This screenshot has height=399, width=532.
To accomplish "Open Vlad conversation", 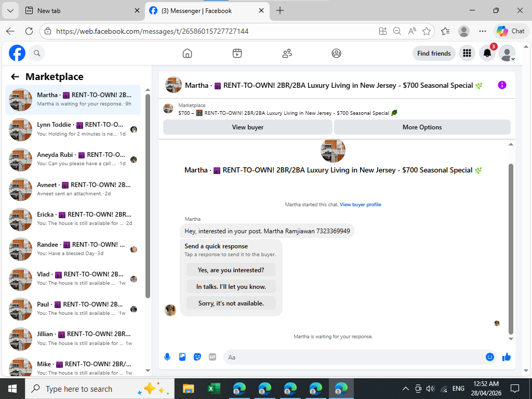I will (73, 278).
